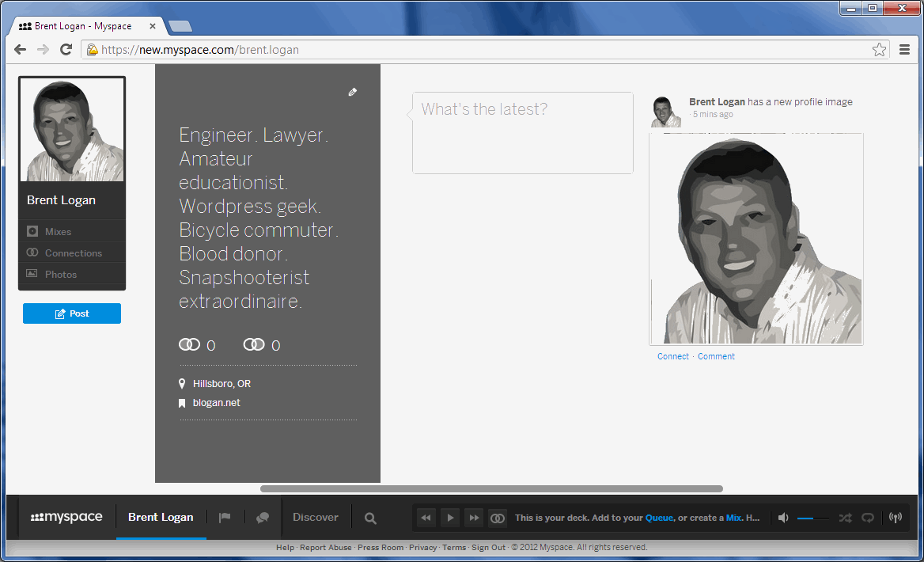Click the horizontal scrollbar

491,488
